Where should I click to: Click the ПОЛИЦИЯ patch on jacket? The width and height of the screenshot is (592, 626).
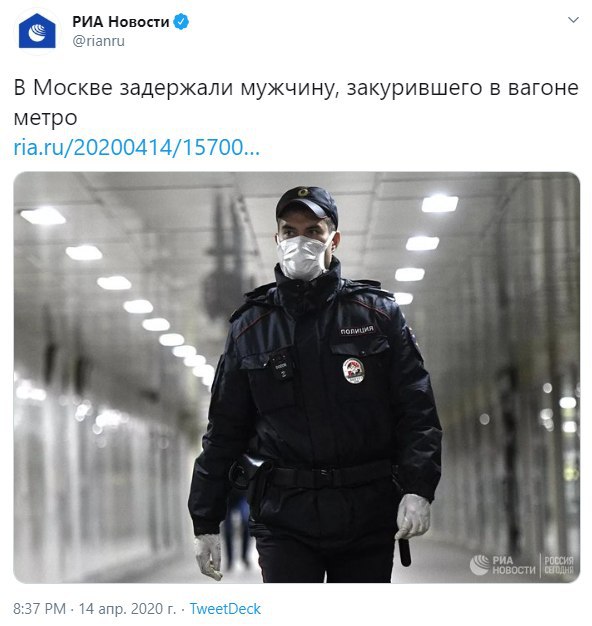coord(357,330)
